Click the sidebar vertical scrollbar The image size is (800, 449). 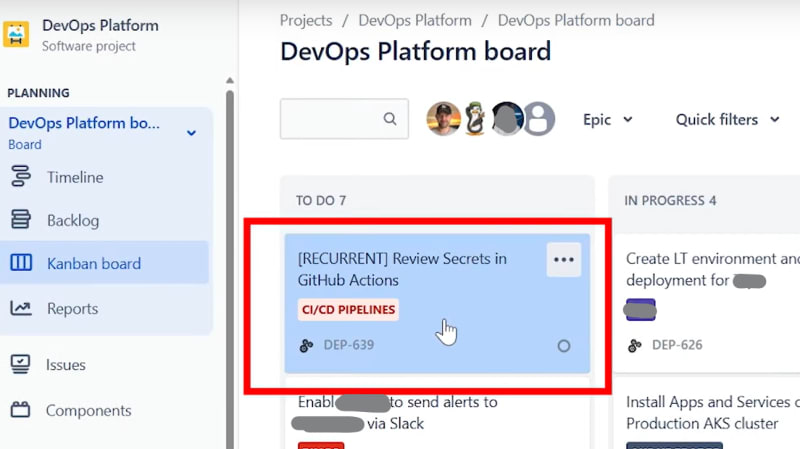(230, 269)
